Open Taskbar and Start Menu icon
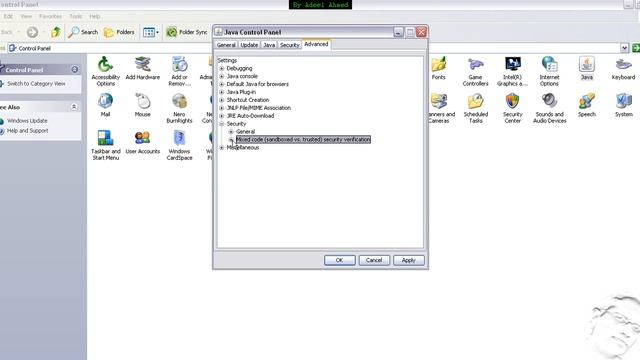Screen dimensions: 640x360 click(x=105, y=145)
